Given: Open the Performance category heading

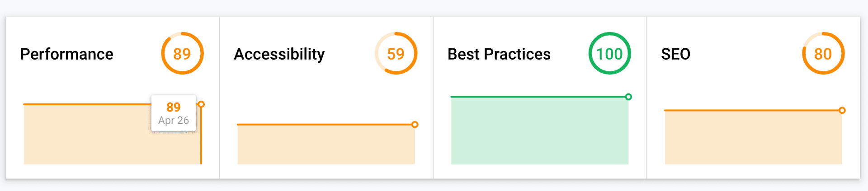Looking at the screenshot, I should click(x=67, y=54).
